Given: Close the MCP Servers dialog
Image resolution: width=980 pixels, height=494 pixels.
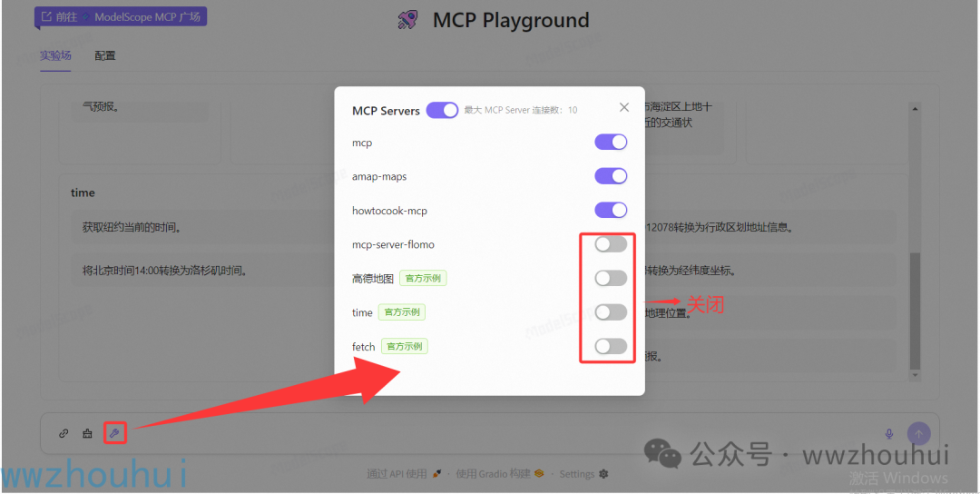Looking at the screenshot, I should tap(623, 107).
